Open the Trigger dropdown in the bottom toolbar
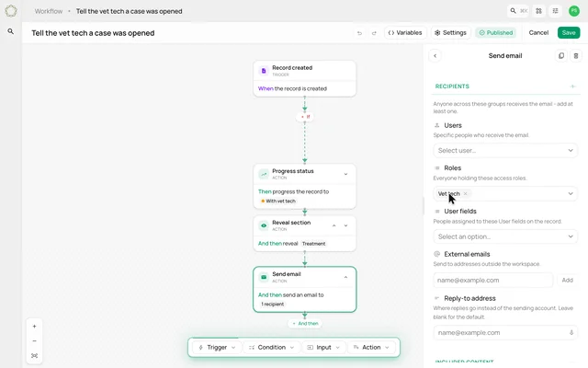This screenshot has width=588, height=368. click(217, 348)
